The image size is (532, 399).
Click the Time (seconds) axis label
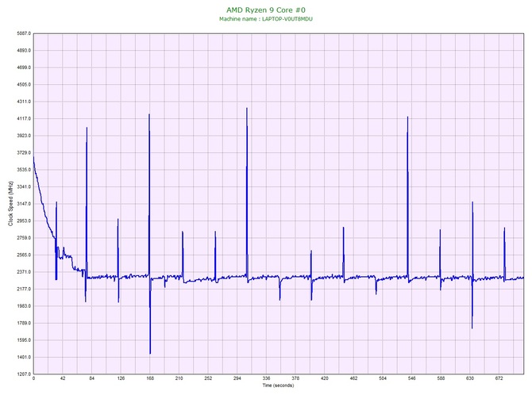pyautogui.click(x=278, y=386)
